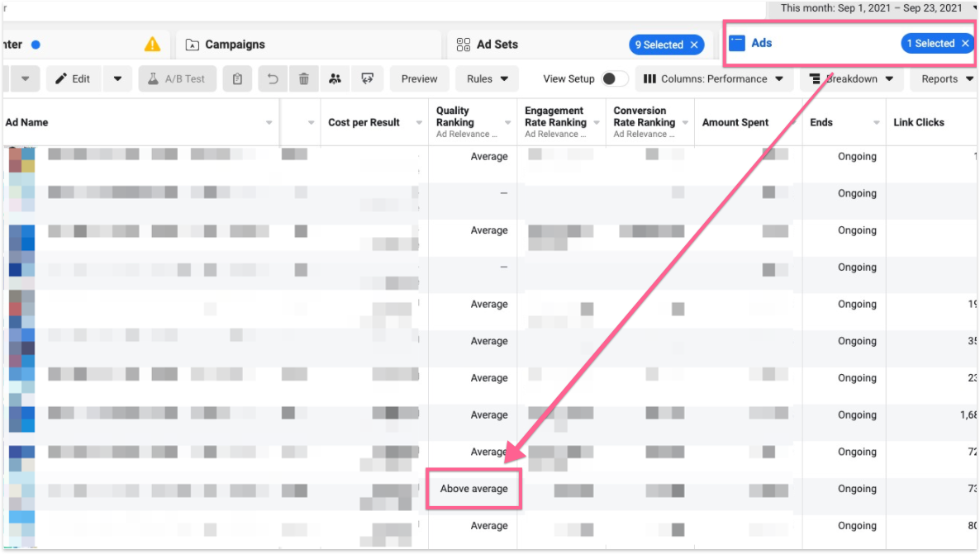Switch to the Ad Sets tab
Image resolution: width=980 pixels, height=554 pixels.
[x=497, y=45]
